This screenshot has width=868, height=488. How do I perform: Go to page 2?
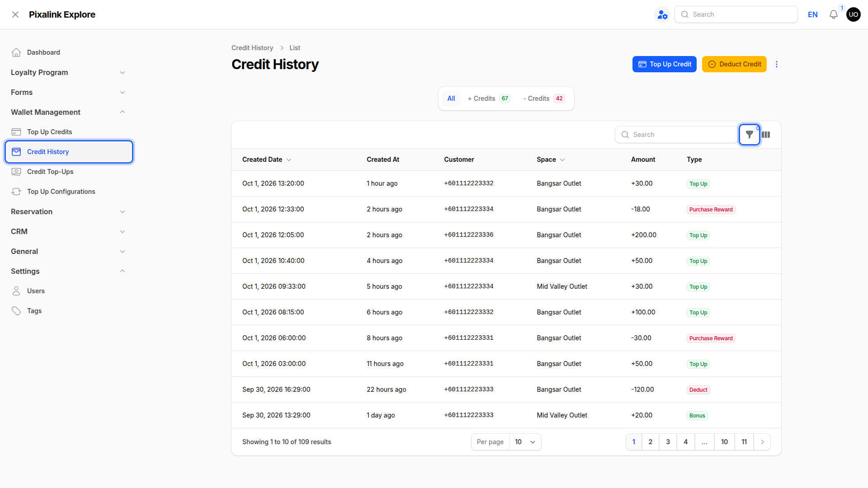[651, 442]
